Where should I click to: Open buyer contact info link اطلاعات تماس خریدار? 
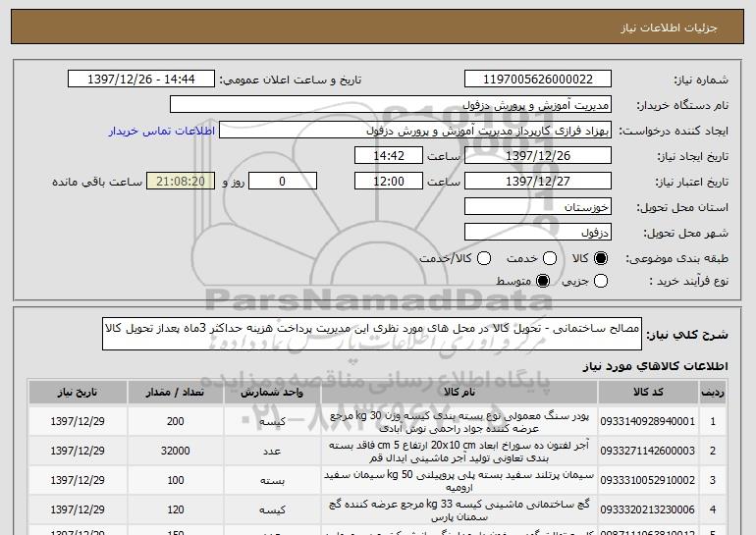click(162, 131)
